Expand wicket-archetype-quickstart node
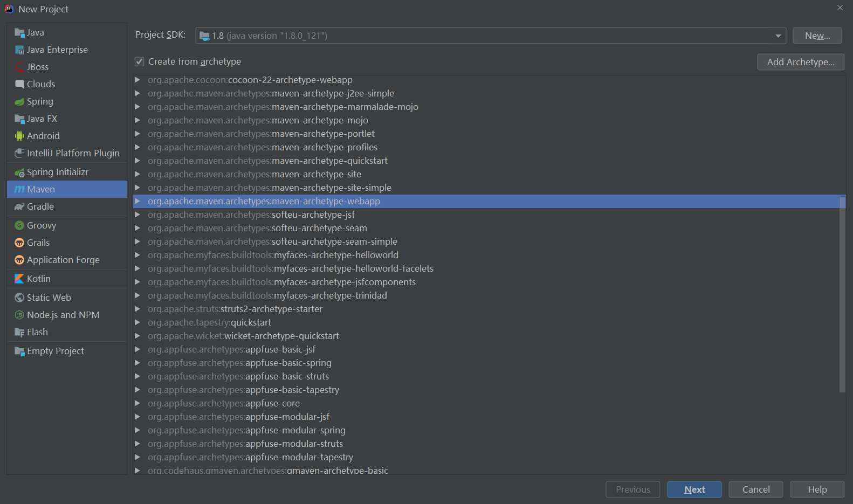Viewport: 853px width, 504px height. (x=137, y=336)
